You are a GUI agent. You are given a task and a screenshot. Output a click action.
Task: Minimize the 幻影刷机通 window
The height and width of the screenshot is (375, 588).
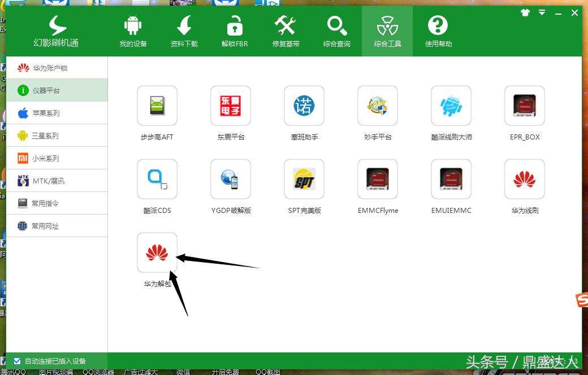[559, 13]
